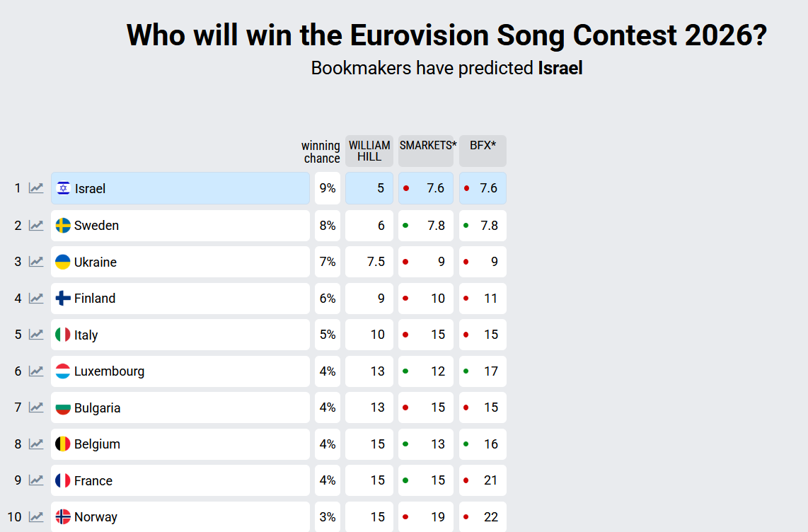
Task: Click Luxembourg's Smarkets odds of 12
Action: (x=426, y=371)
